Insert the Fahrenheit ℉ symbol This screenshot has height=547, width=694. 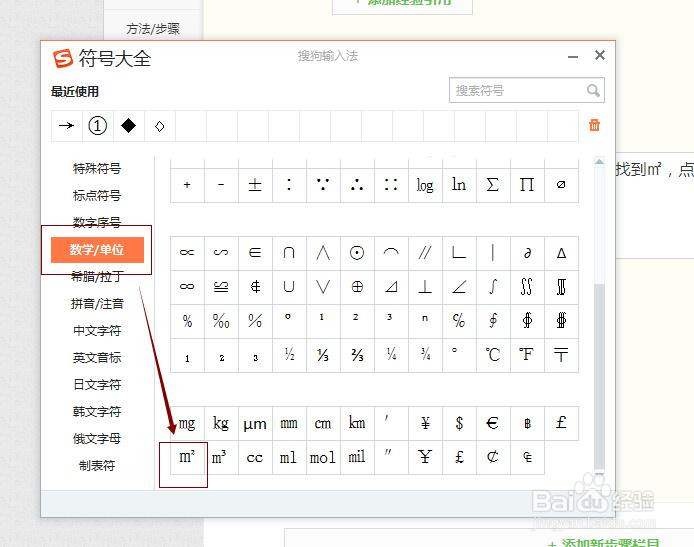pyautogui.click(x=527, y=355)
